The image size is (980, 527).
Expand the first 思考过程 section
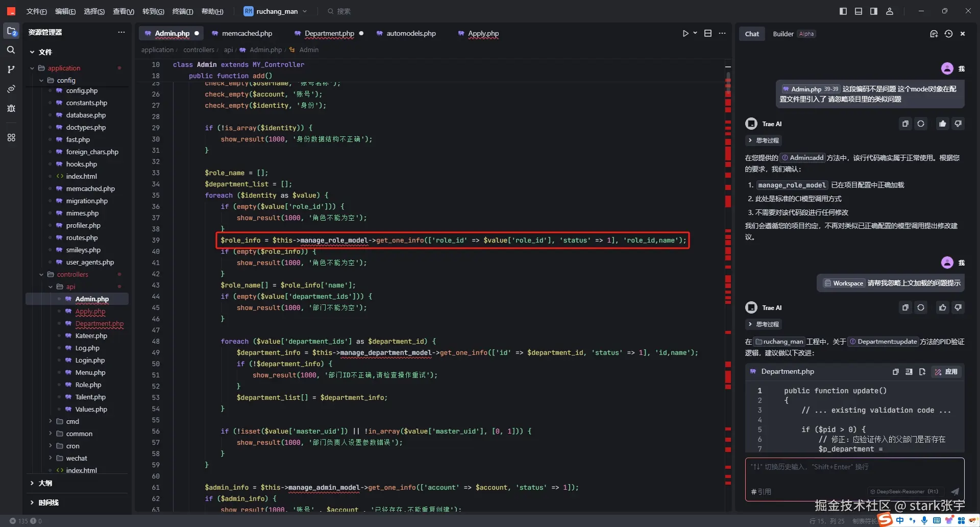pyautogui.click(x=764, y=140)
